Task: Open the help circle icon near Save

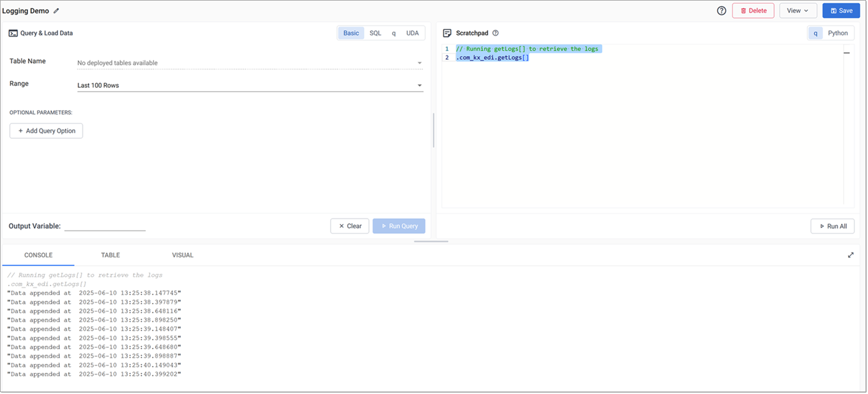Action: (721, 10)
